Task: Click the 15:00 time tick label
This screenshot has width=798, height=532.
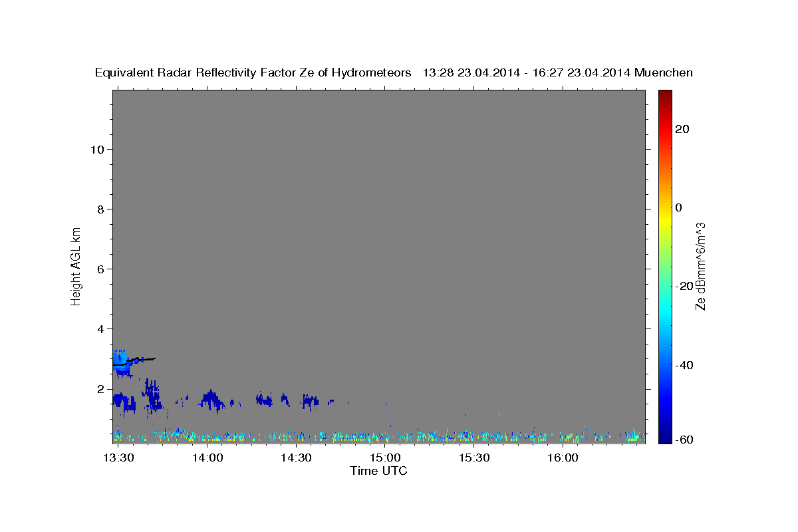Action: coord(385,458)
